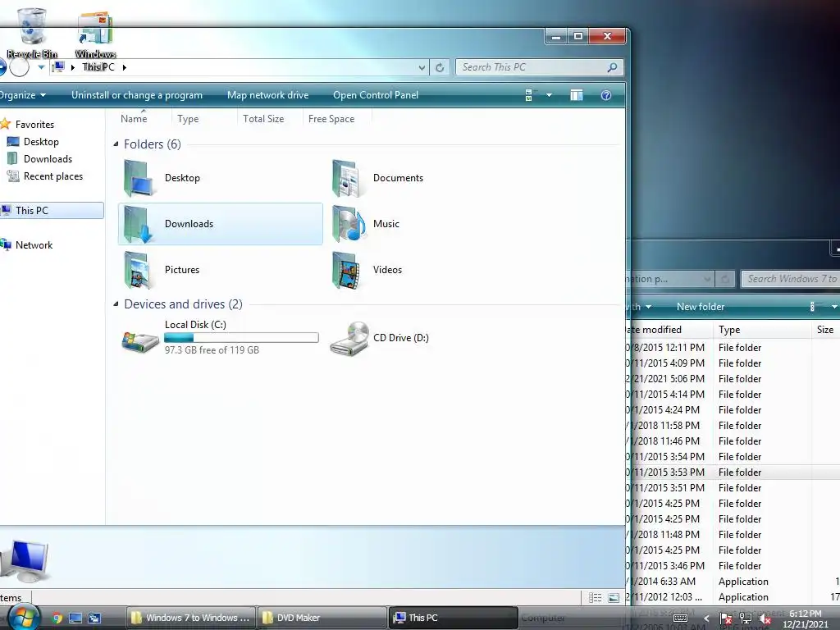Click the forward navigation button
The image size is (840, 630).
[x=20, y=67]
